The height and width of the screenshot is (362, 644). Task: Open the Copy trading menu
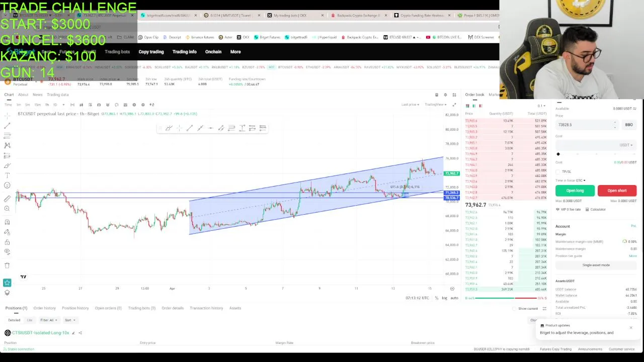tap(151, 52)
